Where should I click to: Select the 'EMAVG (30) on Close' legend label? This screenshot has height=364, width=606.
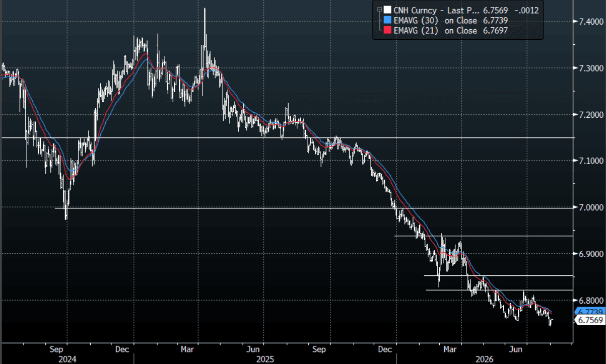pyautogui.click(x=435, y=20)
